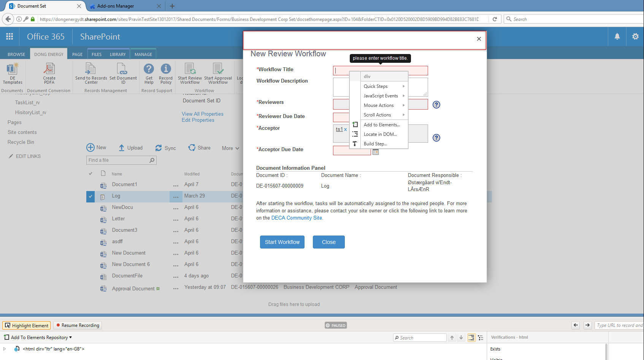Click the Acceptor Due Date calendar icon
This screenshot has height=360, width=644.
pos(376,152)
